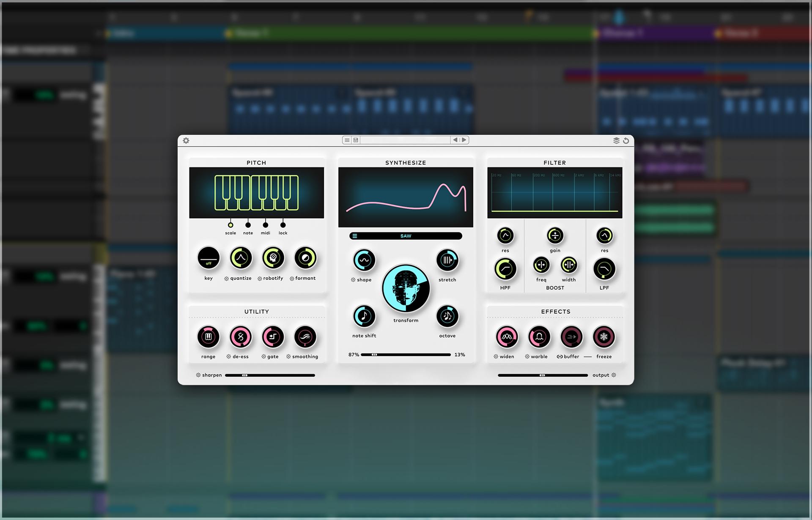Click the range knob in Utility
812x520 pixels.
click(x=208, y=337)
